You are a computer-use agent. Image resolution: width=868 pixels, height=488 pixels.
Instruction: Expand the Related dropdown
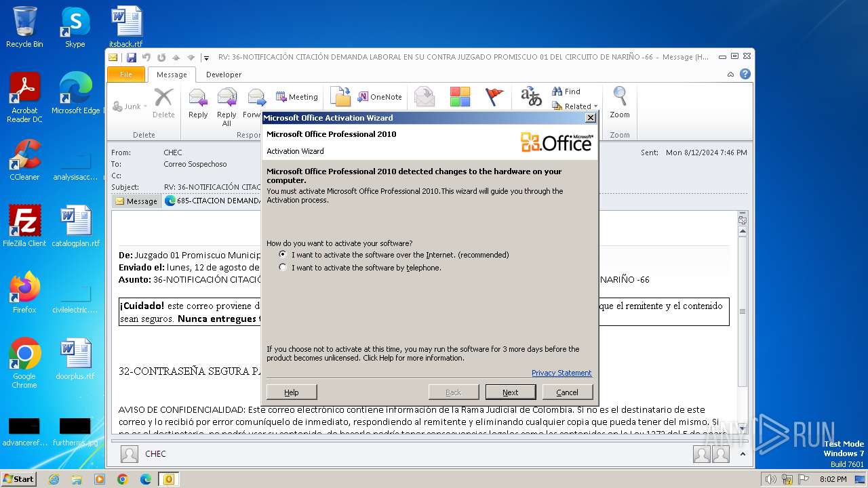click(575, 106)
